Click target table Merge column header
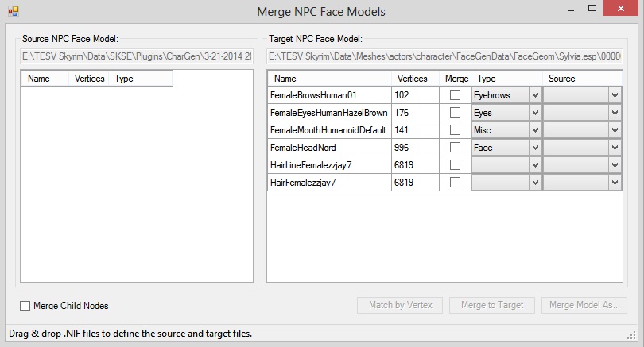The image size is (644, 347). (455, 79)
